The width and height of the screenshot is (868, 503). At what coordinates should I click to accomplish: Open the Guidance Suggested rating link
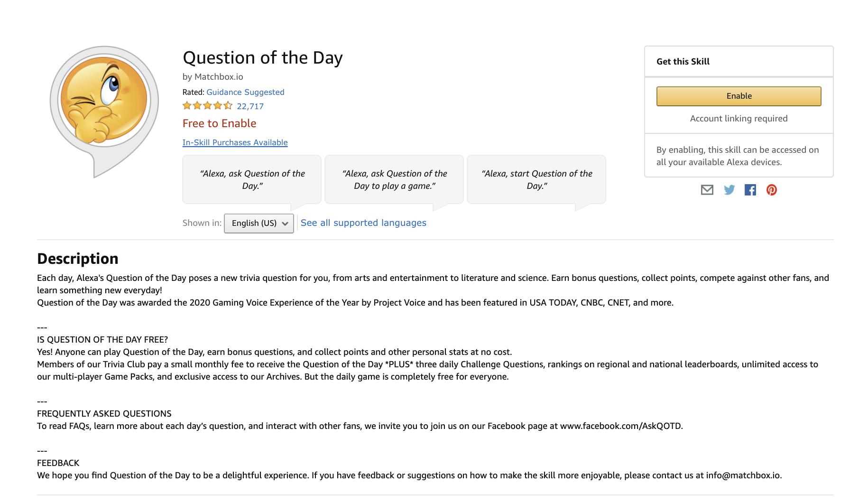coord(245,92)
